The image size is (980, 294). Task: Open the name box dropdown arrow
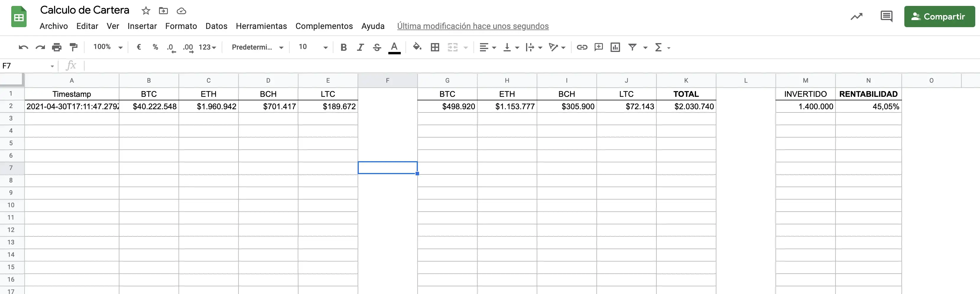tap(52, 66)
